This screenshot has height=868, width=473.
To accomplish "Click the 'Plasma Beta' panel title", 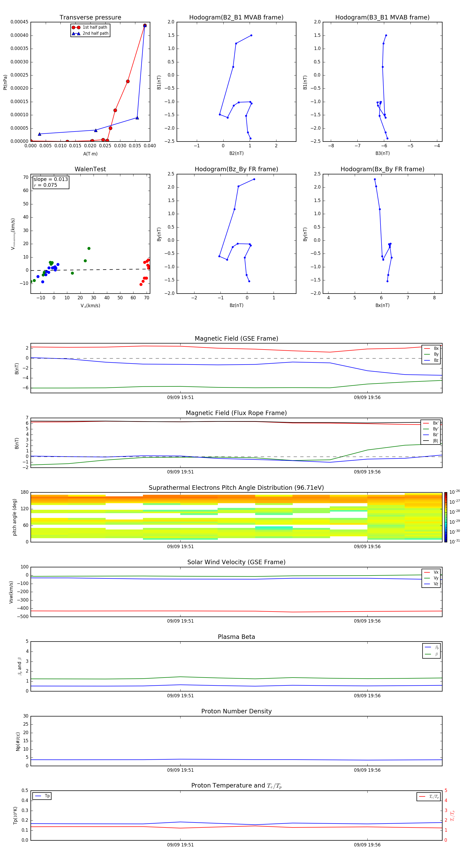I will click(236, 637).
